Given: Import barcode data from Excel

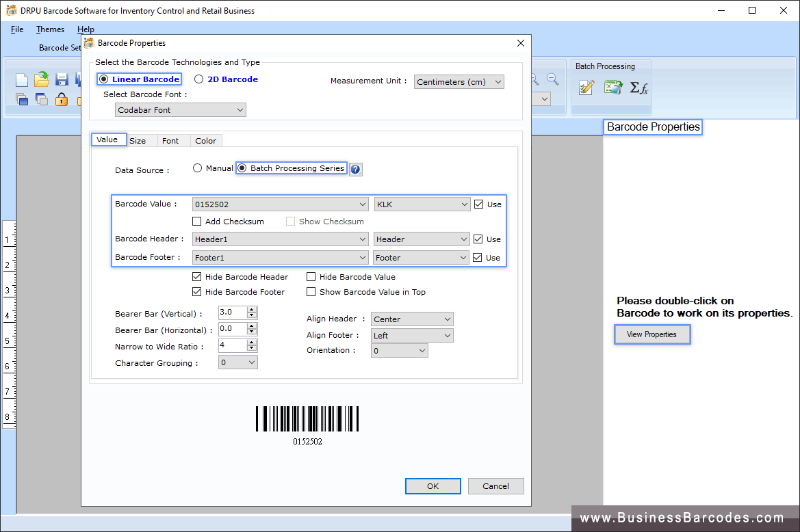Looking at the screenshot, I should click(613, 87).
